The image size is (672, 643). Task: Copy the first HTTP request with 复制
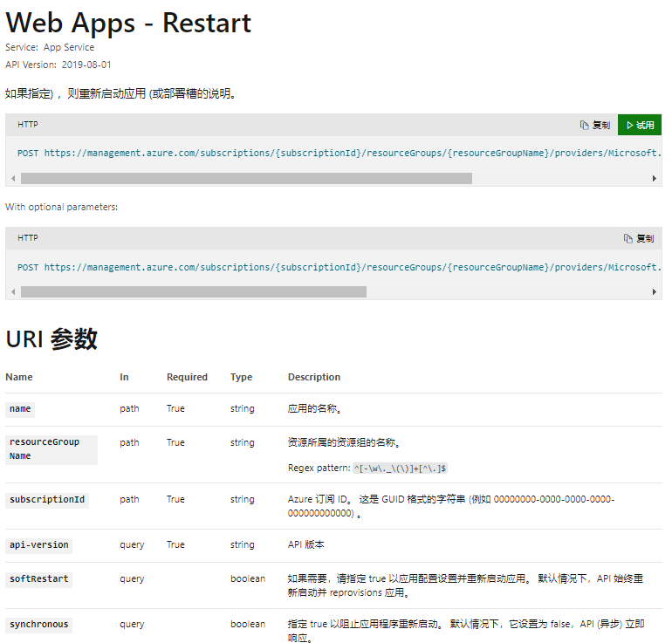click(x=595, y=125)
